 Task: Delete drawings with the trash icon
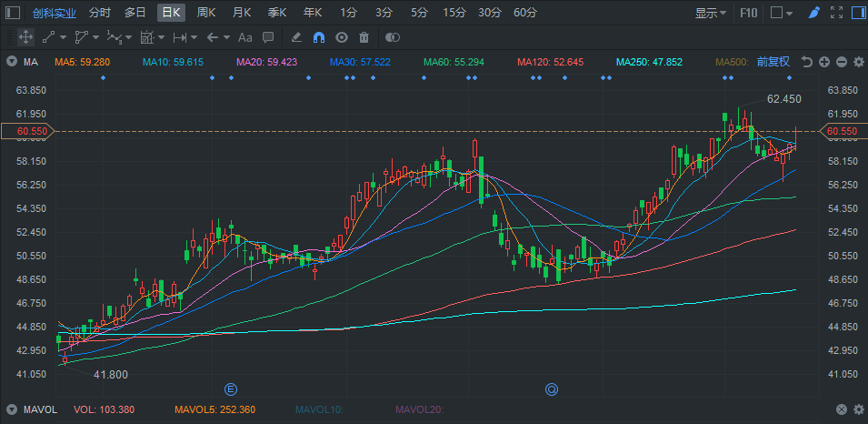(364, 37)
